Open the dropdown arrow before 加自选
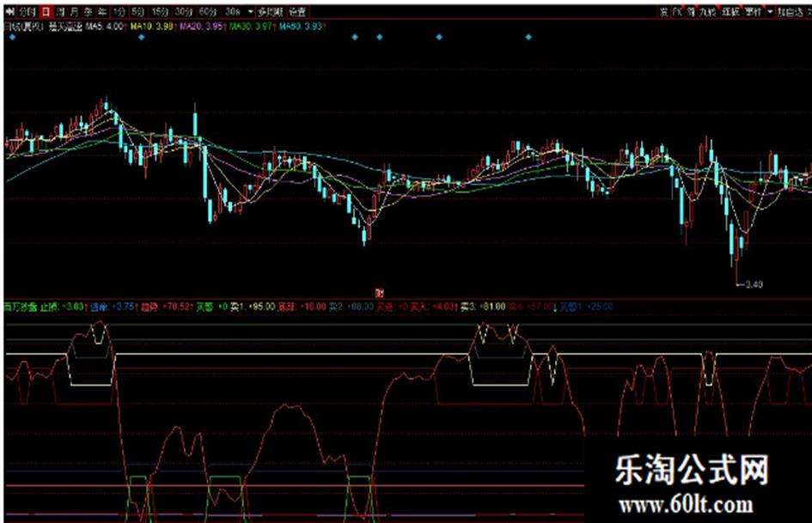 pyautogui.click(x=770, y=11)
